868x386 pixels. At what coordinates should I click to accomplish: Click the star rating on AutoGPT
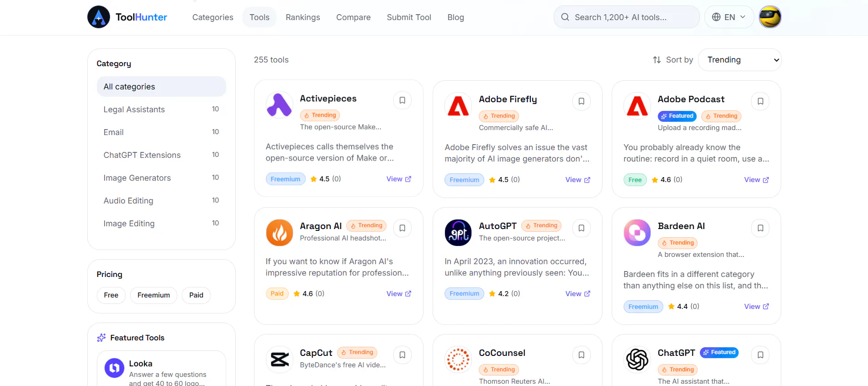point(504,294)
